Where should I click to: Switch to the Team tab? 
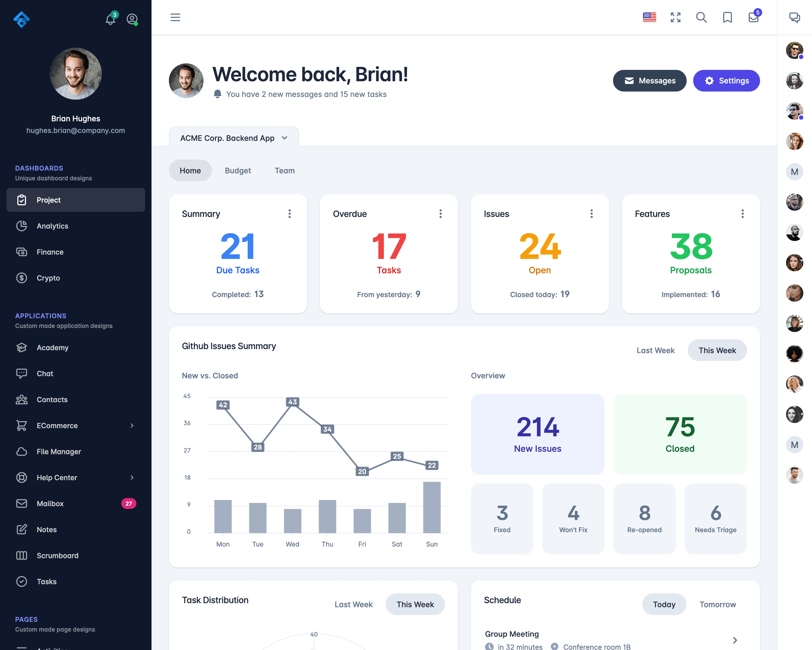285,170
